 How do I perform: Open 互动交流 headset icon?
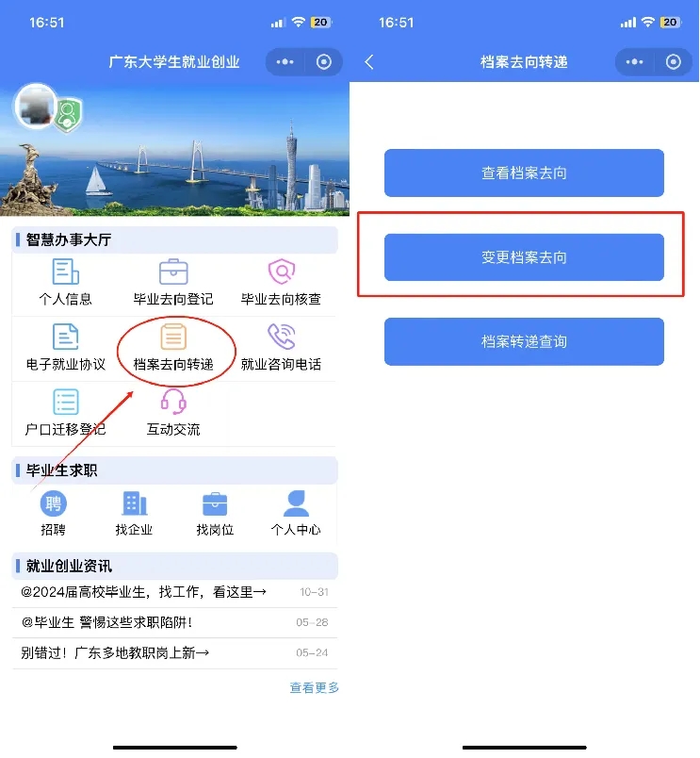pos(173,402)
